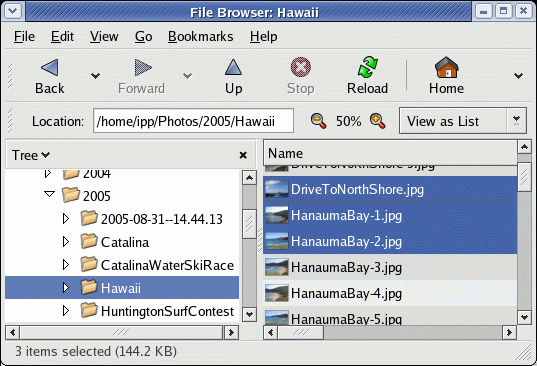Open the Edit menu
This screenshot has width=537, height=366.
(x=62, y=36)
